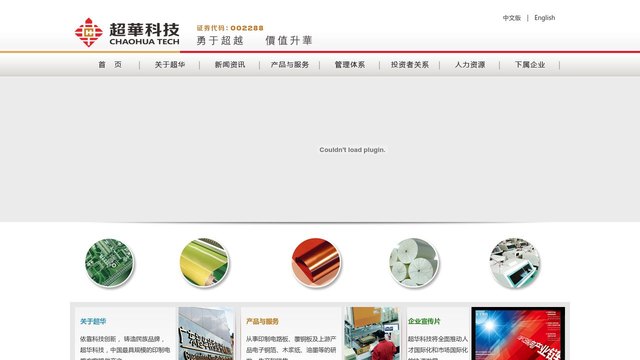The width and height of the screenshot is (640, 360).
Task: Open the corporate promo video thumbnail
Action: 518,333
